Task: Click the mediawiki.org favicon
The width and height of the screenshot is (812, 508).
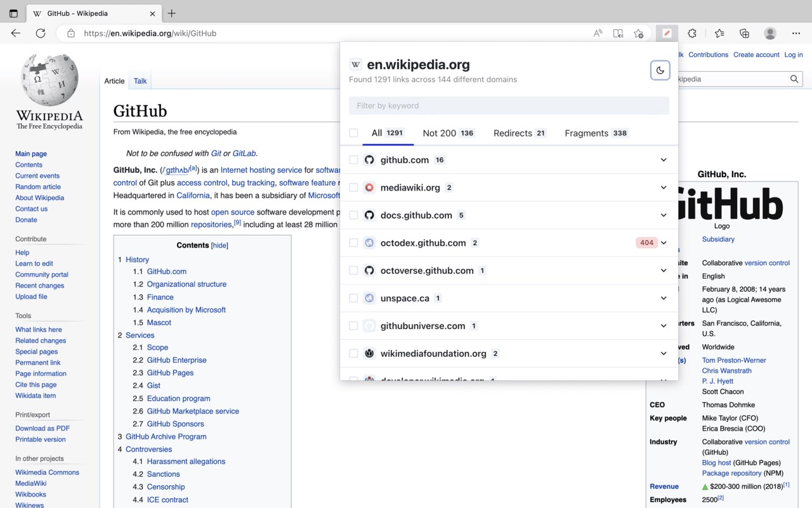Action: coord(369,187)
